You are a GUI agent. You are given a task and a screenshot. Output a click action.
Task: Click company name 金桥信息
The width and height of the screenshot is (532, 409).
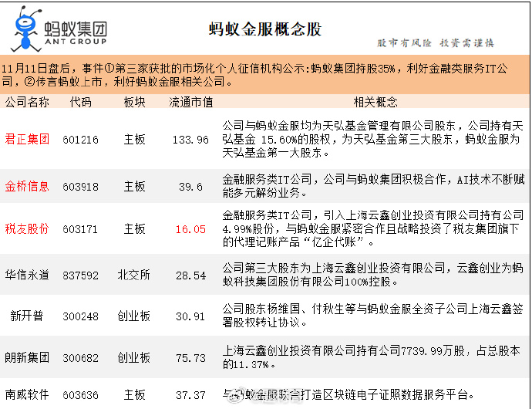(27, 186)
